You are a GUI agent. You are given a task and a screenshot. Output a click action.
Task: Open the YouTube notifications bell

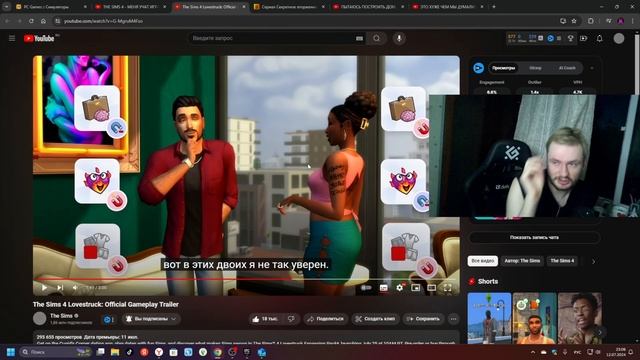click(599, 38)
